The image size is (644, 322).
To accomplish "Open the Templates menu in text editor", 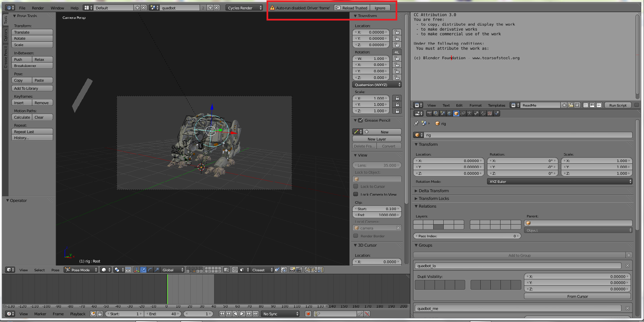I will tap(496, 105).
